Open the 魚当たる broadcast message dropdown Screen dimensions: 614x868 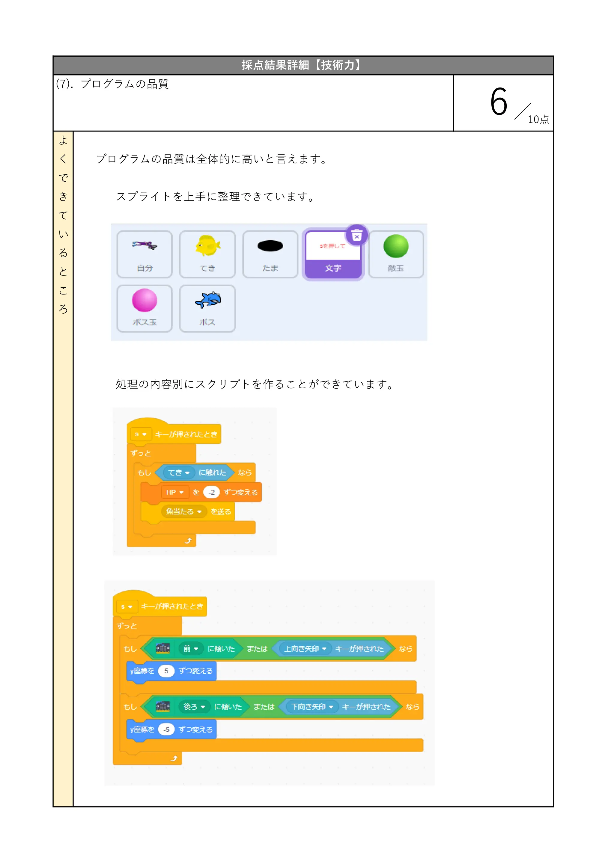(184, 511)
